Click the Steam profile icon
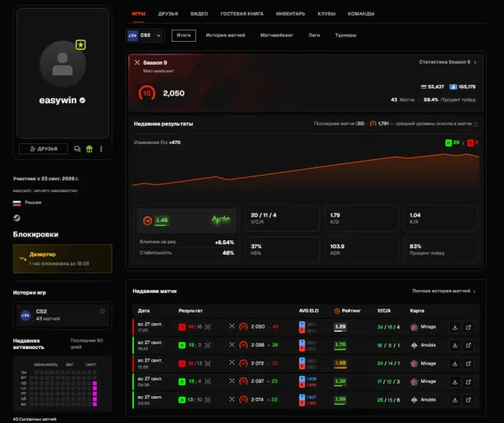This screenshot has height=423, width=504. pos(17,218)
